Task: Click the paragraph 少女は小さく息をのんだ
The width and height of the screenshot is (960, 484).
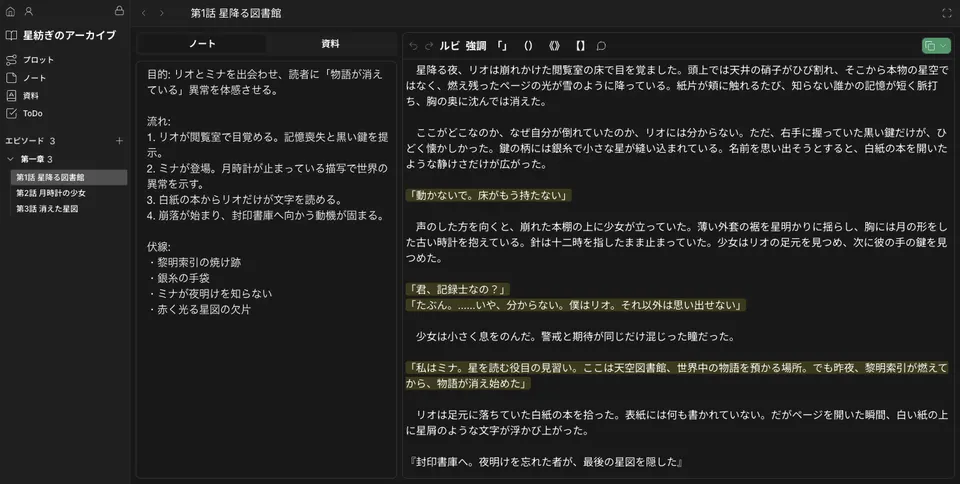Action: click(x=576, y=336)
